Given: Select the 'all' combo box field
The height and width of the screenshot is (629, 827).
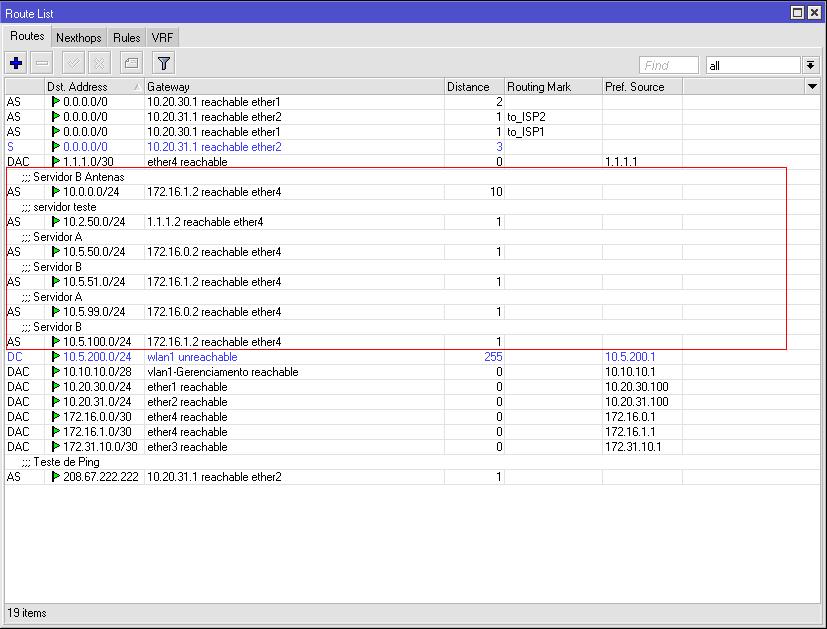Looking at the screenshot, I should click(x=753, y=65).
